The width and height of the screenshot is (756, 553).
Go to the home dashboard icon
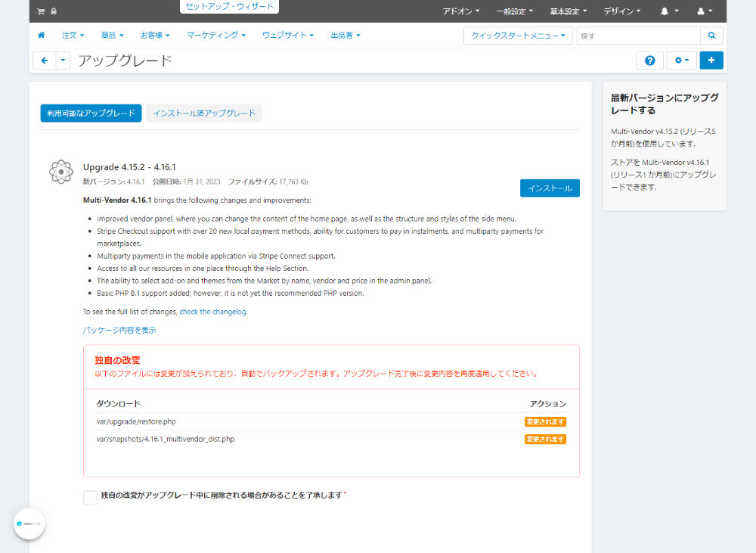pyautogui.click(x=42, y=36)
